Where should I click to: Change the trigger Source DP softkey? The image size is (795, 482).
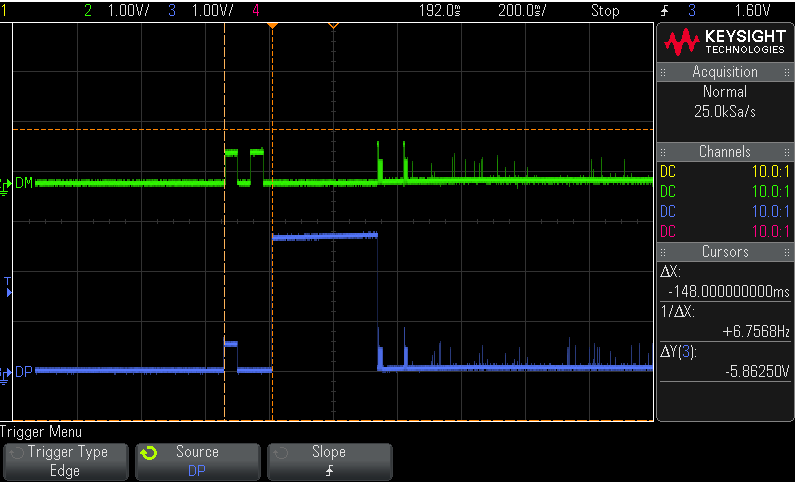point(198,462)
